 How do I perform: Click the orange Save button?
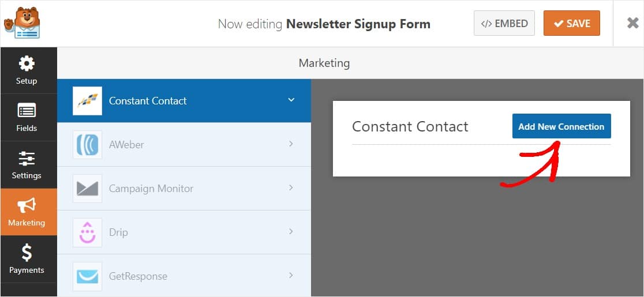click(x=571, y=24)
